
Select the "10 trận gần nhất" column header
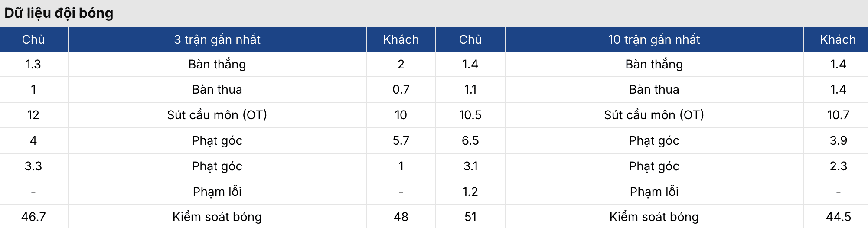[x=654, y=39]
